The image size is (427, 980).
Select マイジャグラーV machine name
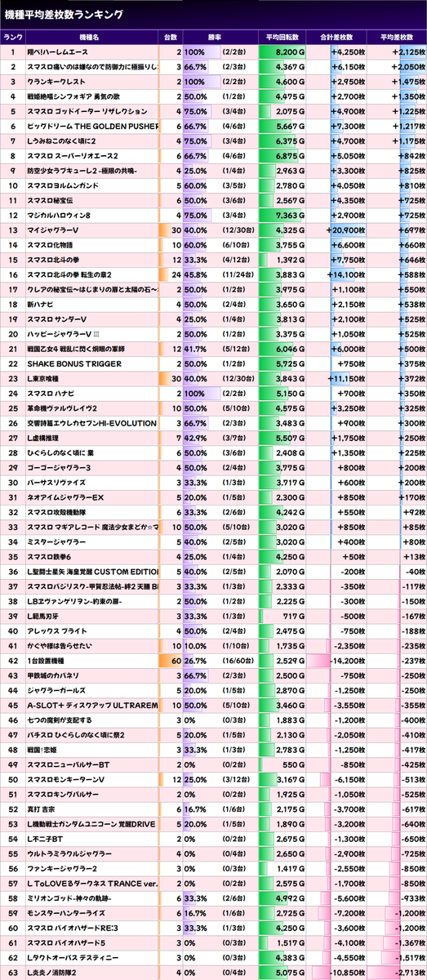pyautogui.click(x=53, y=229)
